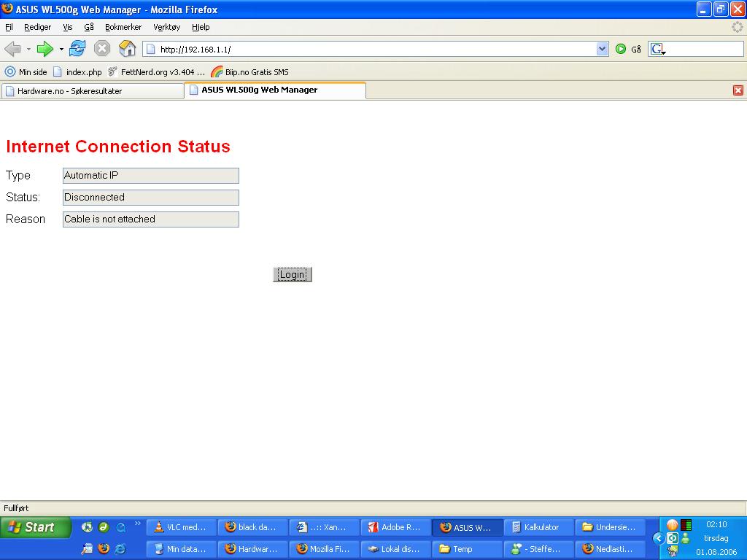The image size is (747, 560).
Task: Open VLC media player from taskbar
Action: (x=181, y=527)
